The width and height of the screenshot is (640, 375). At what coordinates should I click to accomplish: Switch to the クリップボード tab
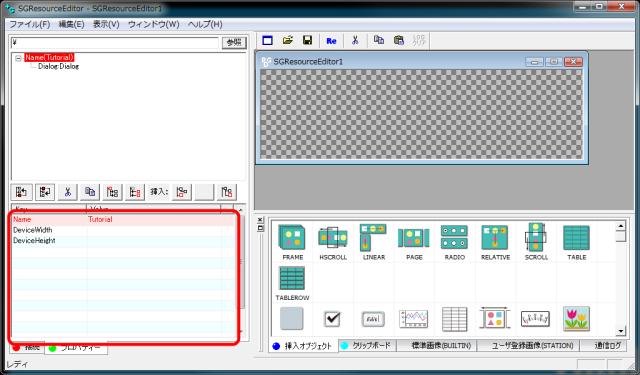[x=367, y=346]
